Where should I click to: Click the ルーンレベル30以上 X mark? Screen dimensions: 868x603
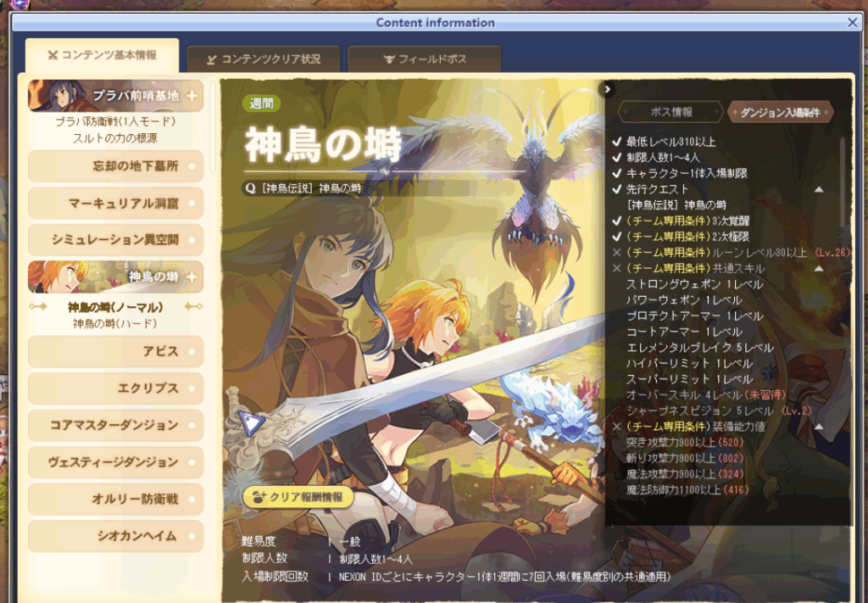pyautogui.click(x=617, y=253)
